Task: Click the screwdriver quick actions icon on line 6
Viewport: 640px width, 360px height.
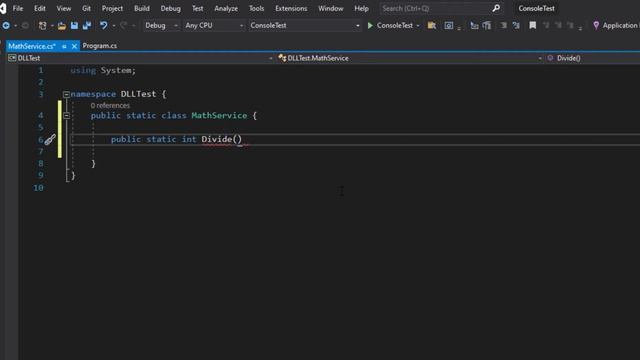Action: [50, 140]
